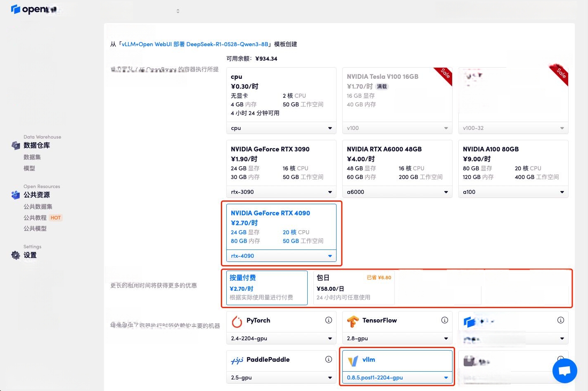The image size is (588, 391).
Task: Open TensorFlow version dropdown 2.8-gpu
Action: tap(397, 338)
